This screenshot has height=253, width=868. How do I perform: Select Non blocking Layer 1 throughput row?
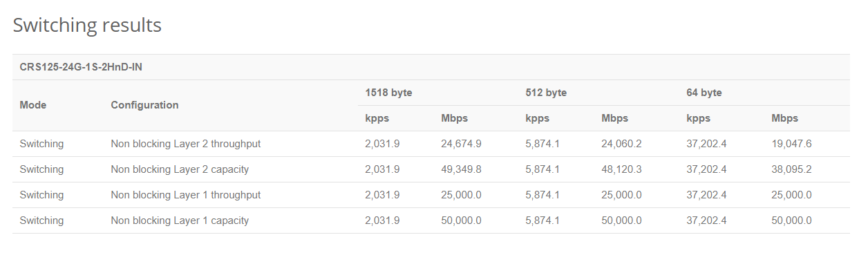[x=431, y=195]
